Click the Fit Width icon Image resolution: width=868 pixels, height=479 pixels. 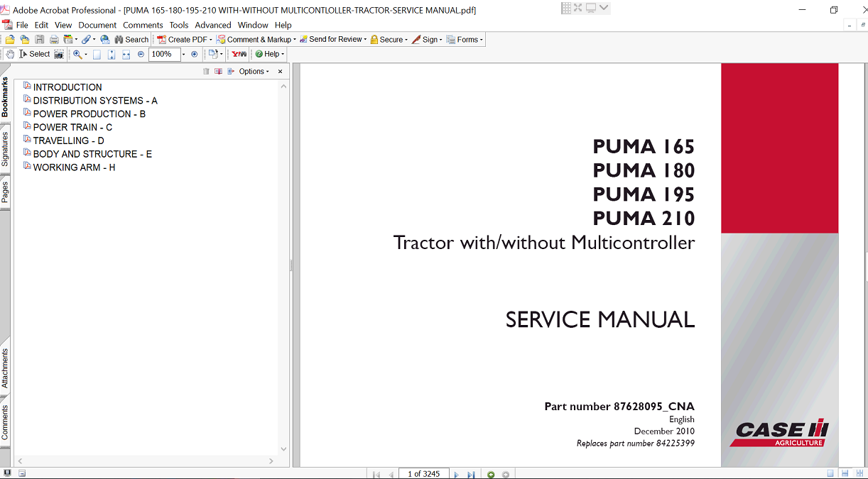tap(126, 54)
